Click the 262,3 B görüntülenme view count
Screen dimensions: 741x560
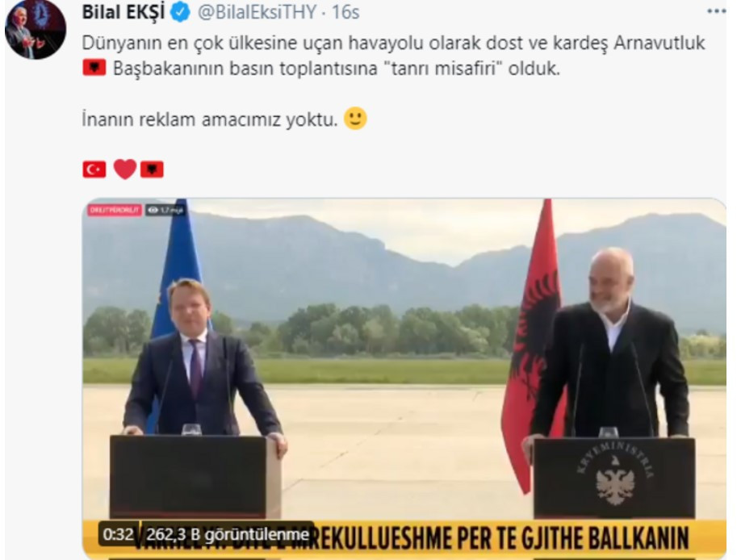pyautogui.click(x=228, y=534)
